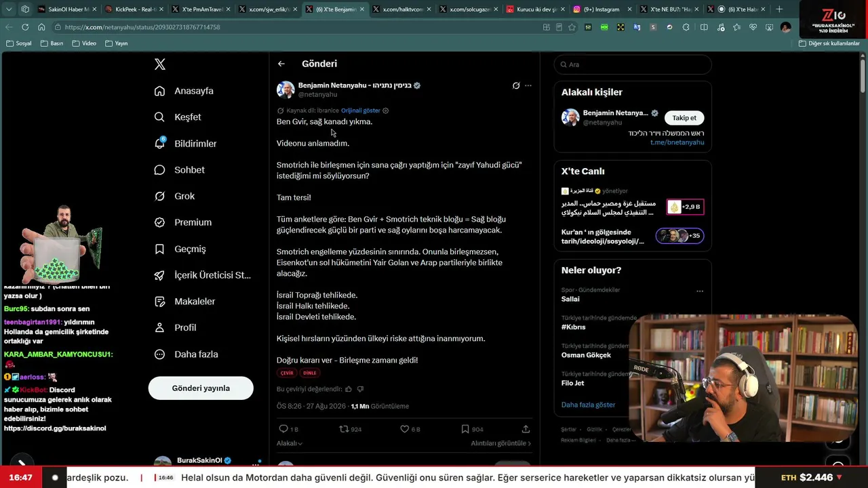Open Profil from the sidebar
The image size is (868, 488).
(176, 328)
